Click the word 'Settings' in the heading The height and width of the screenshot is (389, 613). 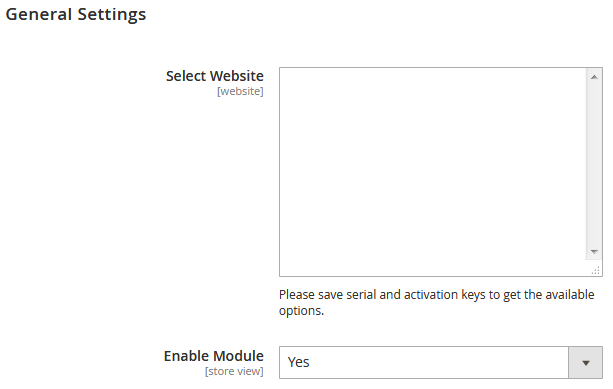(x=112, y=14)
